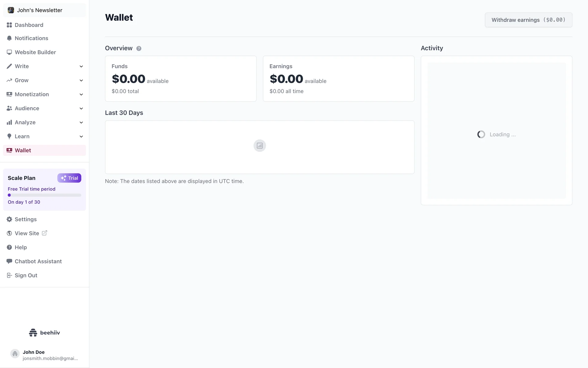Click the Chatbot Assistant speech bubble icon

[x=9, y=261]
